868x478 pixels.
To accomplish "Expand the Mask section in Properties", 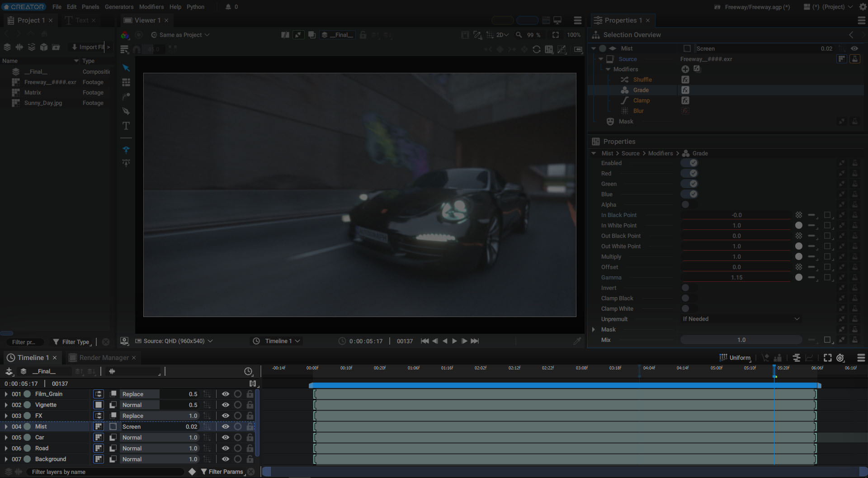I will (x=594, y=329).
